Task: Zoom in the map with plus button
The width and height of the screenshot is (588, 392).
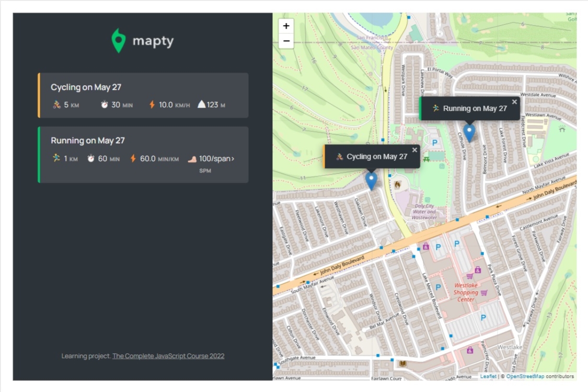Action: [286, 26]
